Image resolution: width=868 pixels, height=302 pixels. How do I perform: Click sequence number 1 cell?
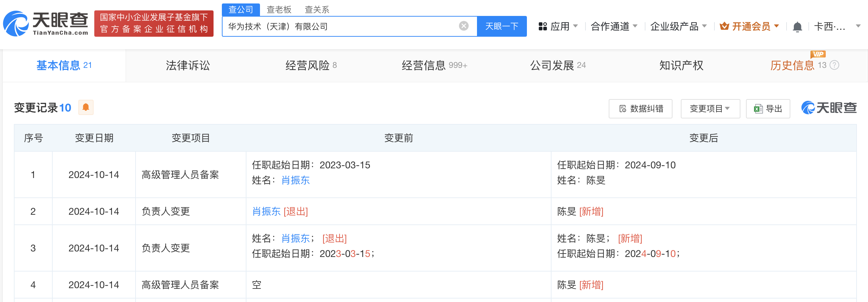[33, 175]
